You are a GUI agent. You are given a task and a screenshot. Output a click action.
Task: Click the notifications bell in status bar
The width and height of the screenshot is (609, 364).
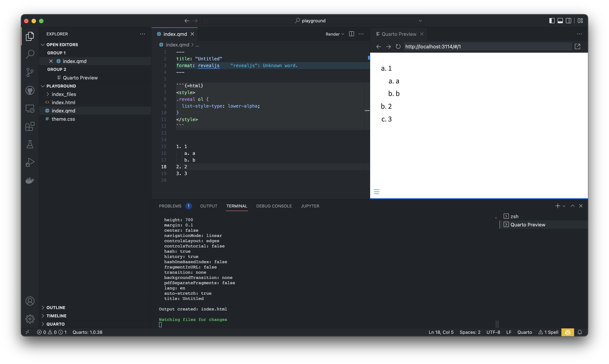point(580,332)
